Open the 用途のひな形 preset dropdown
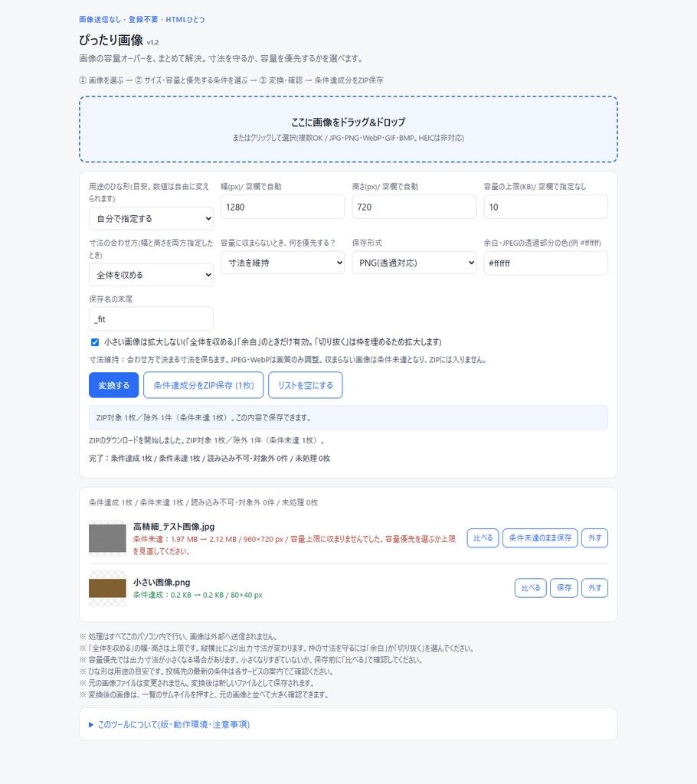 (151, 218)
